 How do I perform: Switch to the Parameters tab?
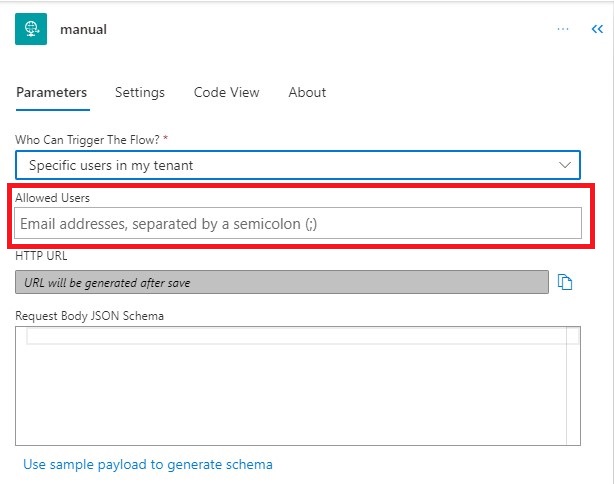tap(51, 92)
